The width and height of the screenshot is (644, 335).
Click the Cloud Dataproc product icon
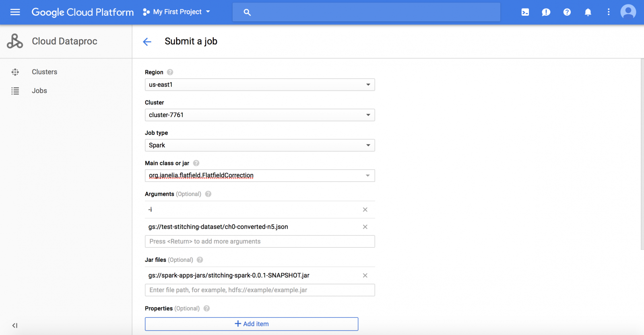pos(15,41)
